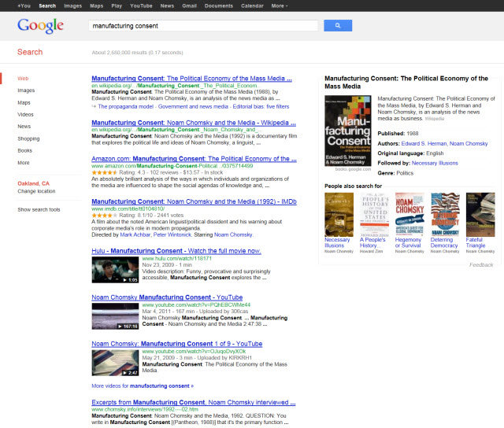Image resolution: width=504 pixels, height=428 pixels.
Task: Open Manufacturing Consent 1 of 9 YouTube result
Action: pyautogui.click(x=176, y=344)
